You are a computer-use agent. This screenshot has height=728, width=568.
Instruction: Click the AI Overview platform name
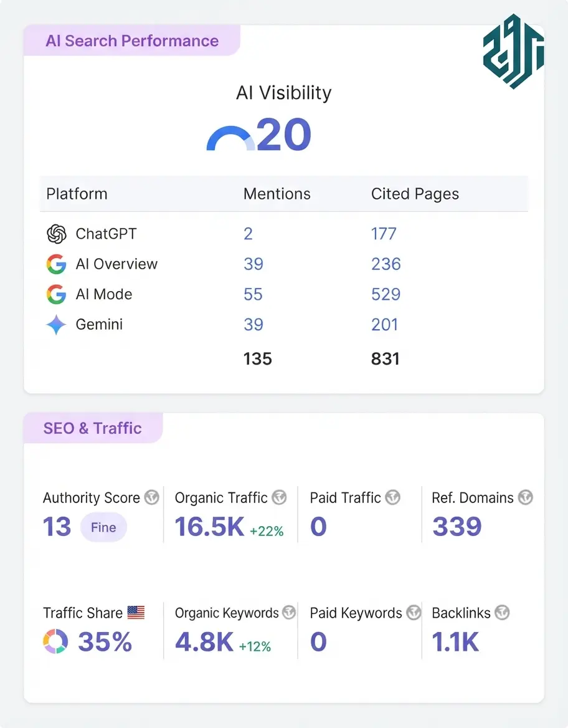(116, 264)
